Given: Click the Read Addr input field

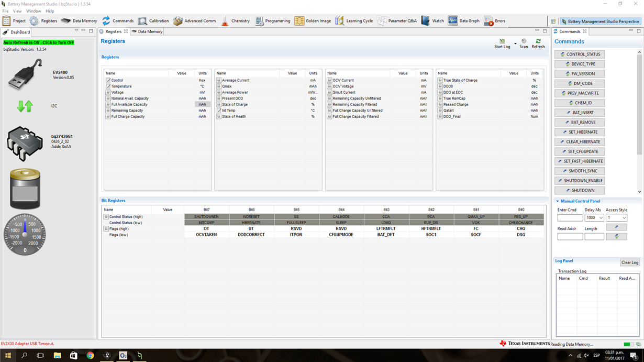Looking at the screenshot, I should [570, 237].
